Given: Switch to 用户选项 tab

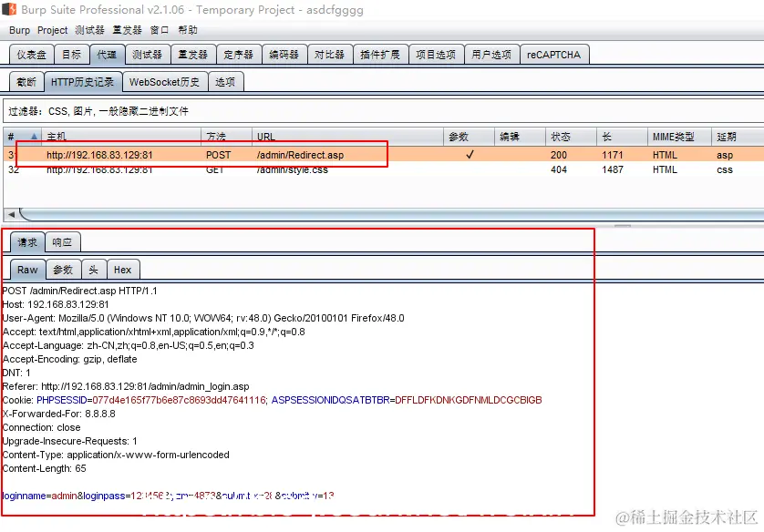Looking at the screenshot, I should point(491,55).
